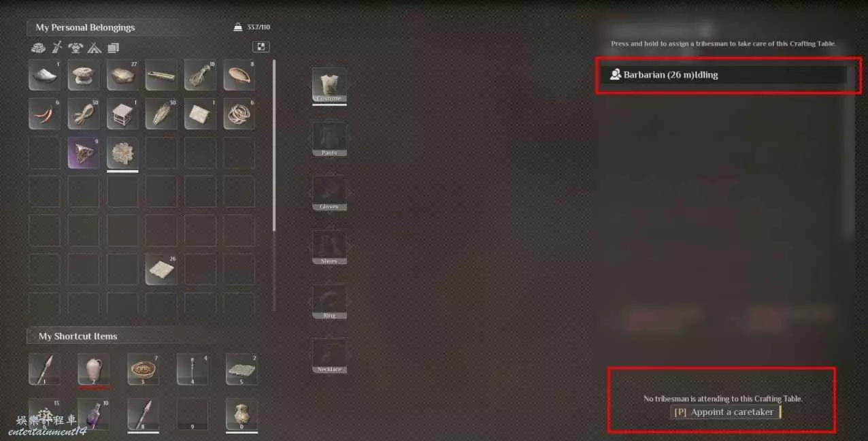Open the Ring equipment slot
Viewport: 868px width, 441px height.
[329, 301]
